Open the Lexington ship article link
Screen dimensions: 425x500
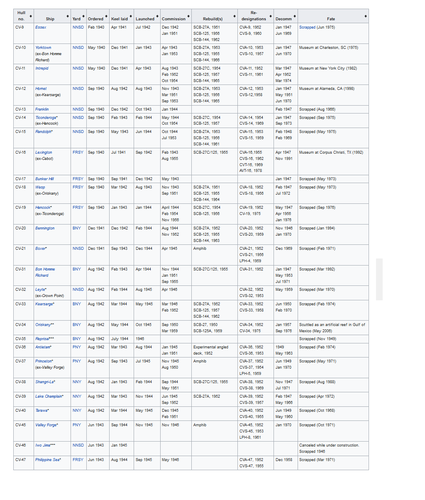(x=44, y=152)
